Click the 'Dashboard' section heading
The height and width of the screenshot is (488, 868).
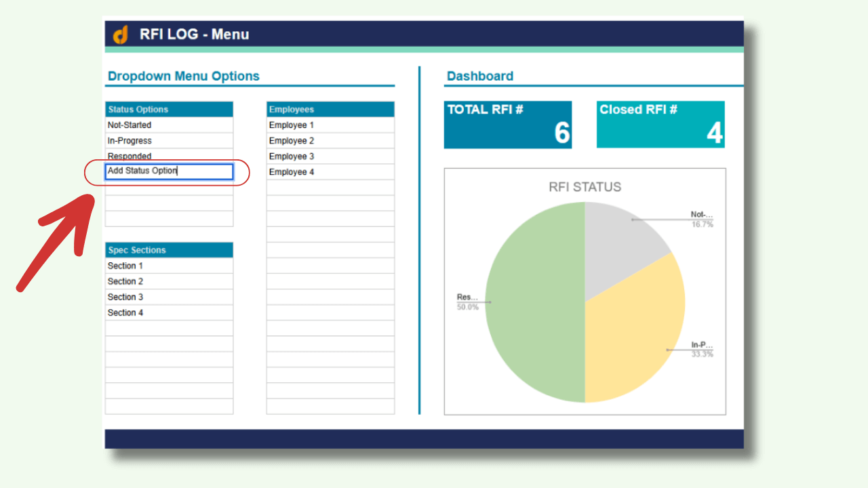(x=480, y=77)
